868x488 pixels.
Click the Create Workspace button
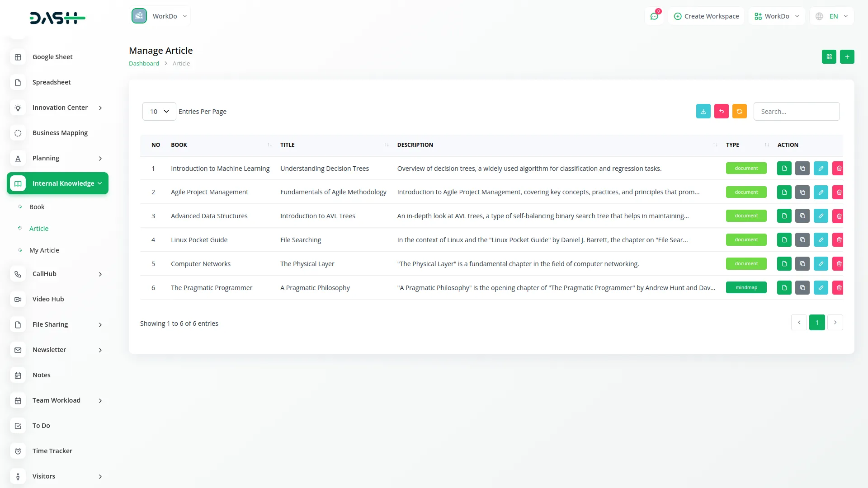tap(706, 16)
